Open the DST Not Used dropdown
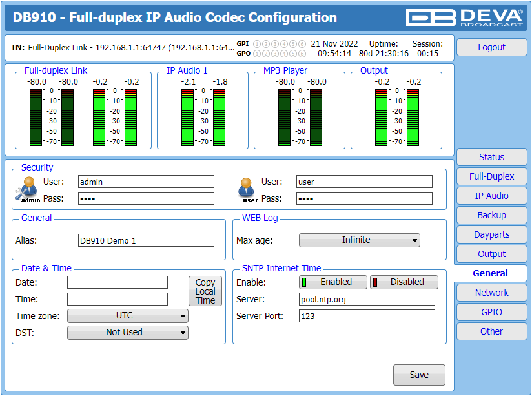Image resolution: width=532 pixels, height=396 pixels. click(x=128, y=333)
